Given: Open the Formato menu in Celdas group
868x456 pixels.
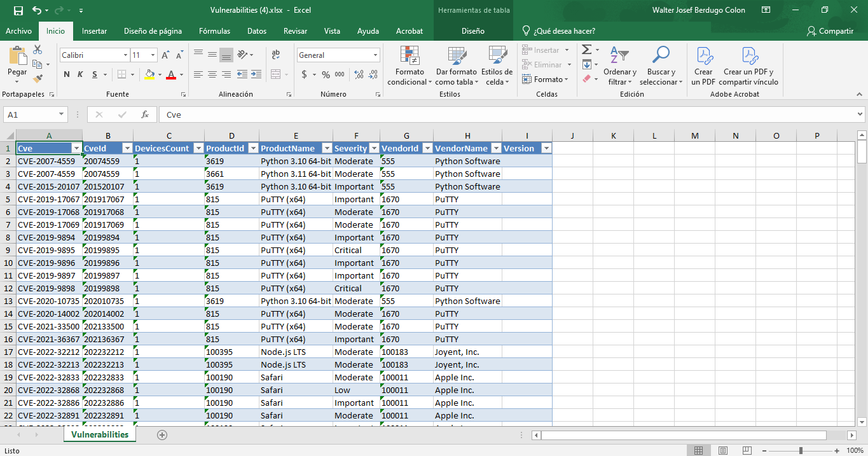Looking at the screenshot, I should tap(546, 79).
